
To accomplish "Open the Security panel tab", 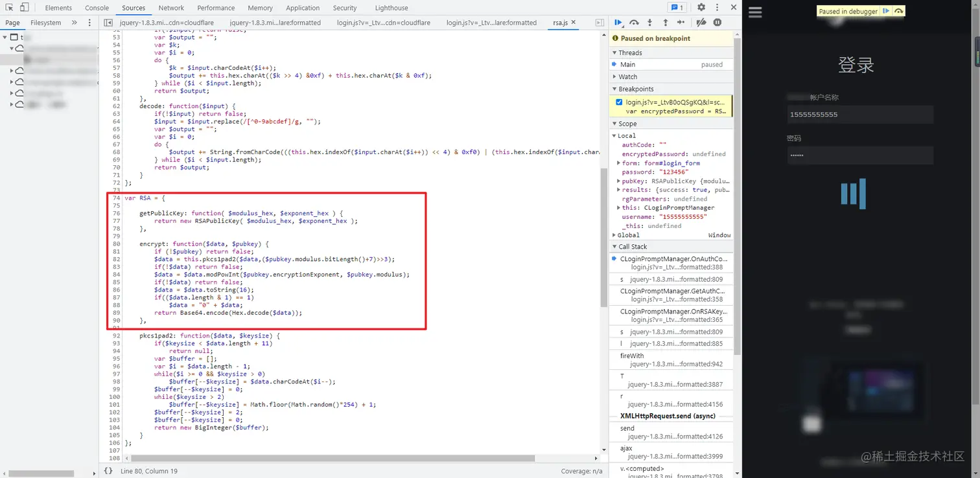I will pyautogui.click(x=345, y=8).
